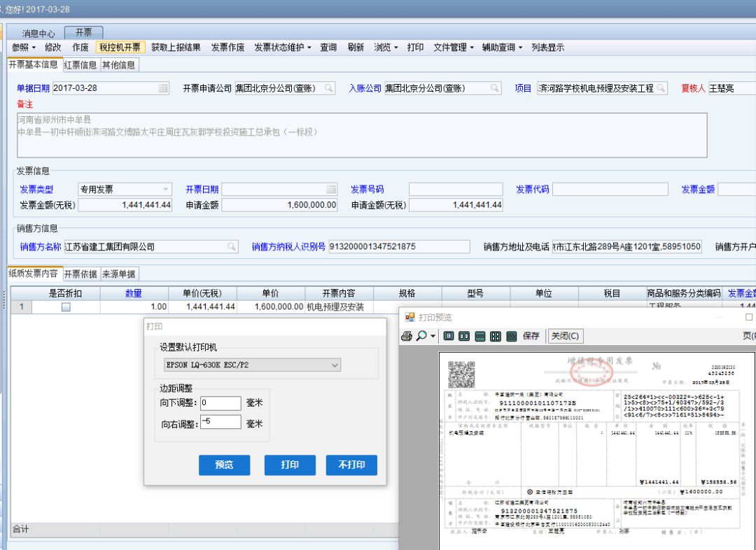Click the 销售方纳税人识别号 field
This screenshot has width=756, height=550.
[x=399, y=247]
